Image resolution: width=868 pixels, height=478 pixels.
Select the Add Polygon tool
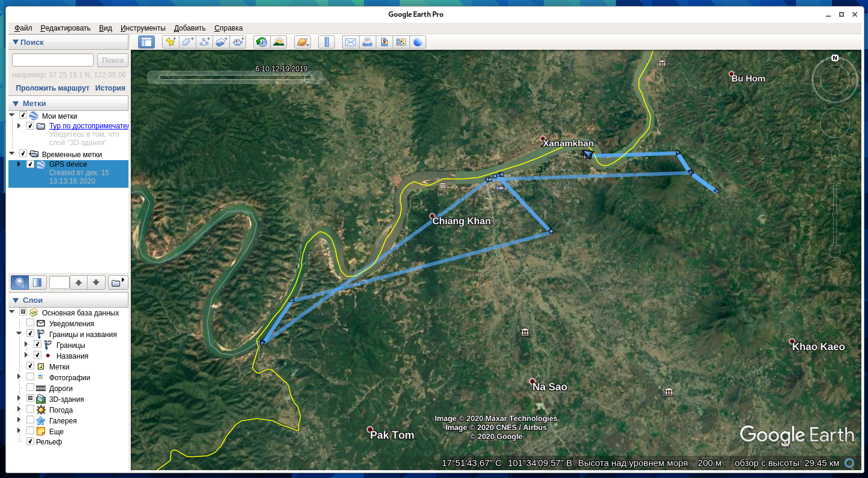[188, 42]
